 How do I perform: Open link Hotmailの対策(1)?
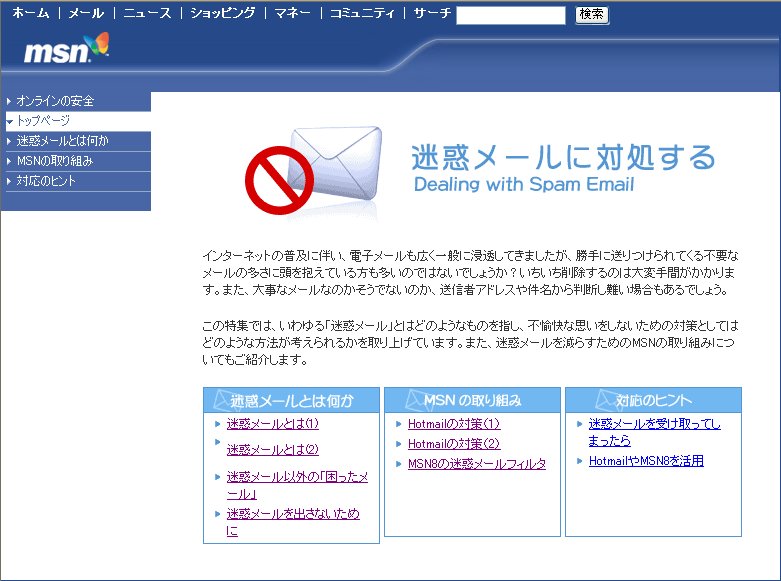tap(454, 424)
